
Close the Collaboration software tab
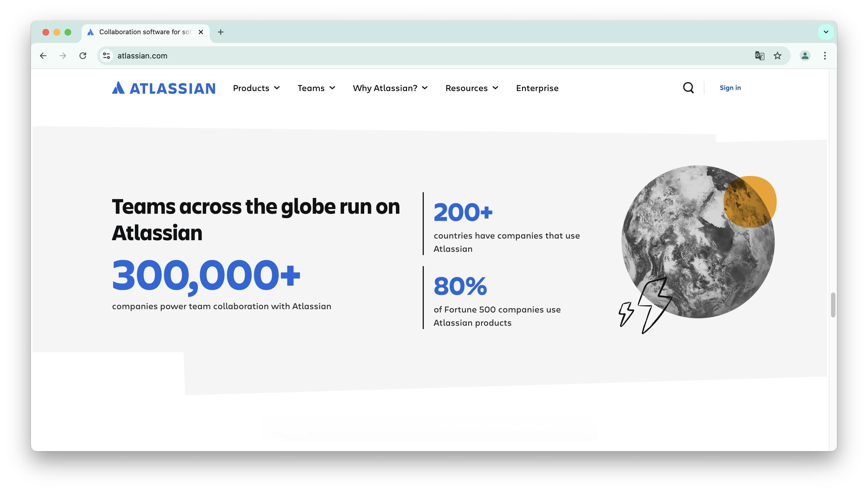click(201, 32)
